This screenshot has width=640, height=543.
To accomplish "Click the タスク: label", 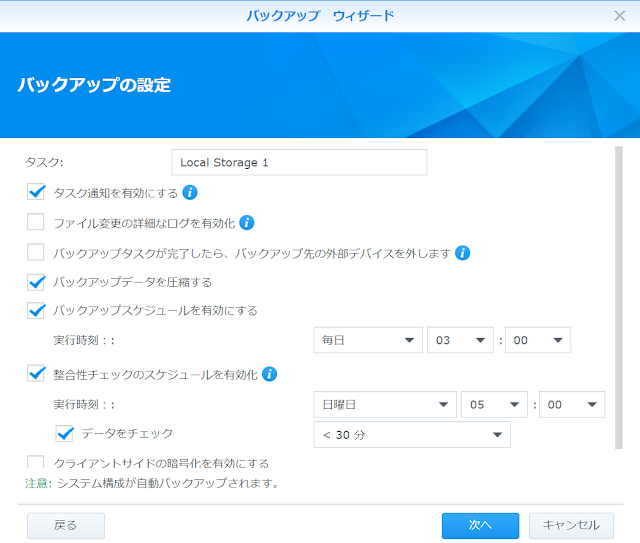I will coord(44,162).
